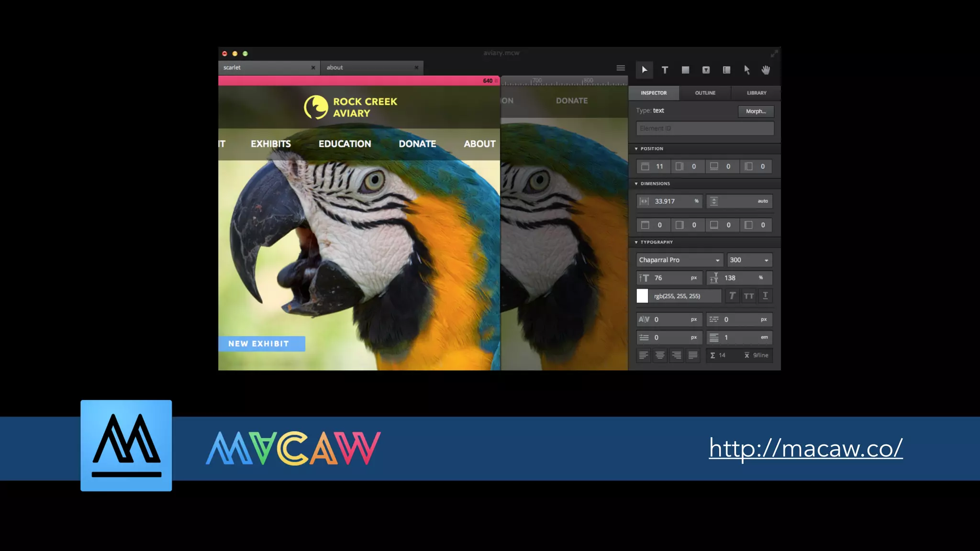The width and height of the screenshot is (980, 551).
Task: Select the Direct Select cursor tool
Action: pos(746,70)
